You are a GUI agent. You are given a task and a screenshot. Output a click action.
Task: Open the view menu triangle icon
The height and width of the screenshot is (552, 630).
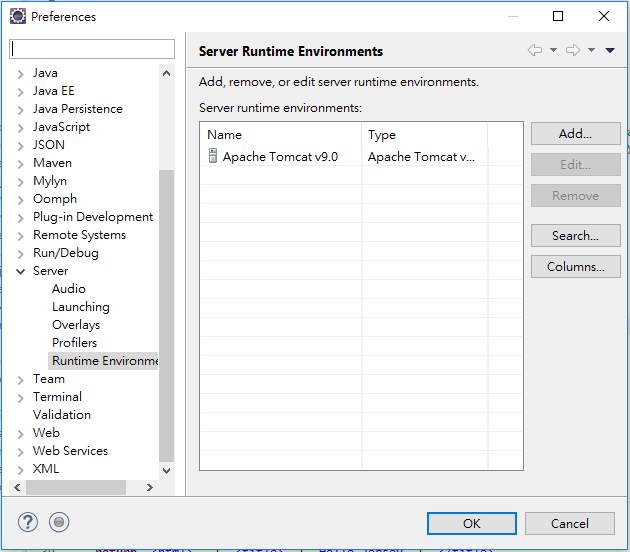pos(610,51)
